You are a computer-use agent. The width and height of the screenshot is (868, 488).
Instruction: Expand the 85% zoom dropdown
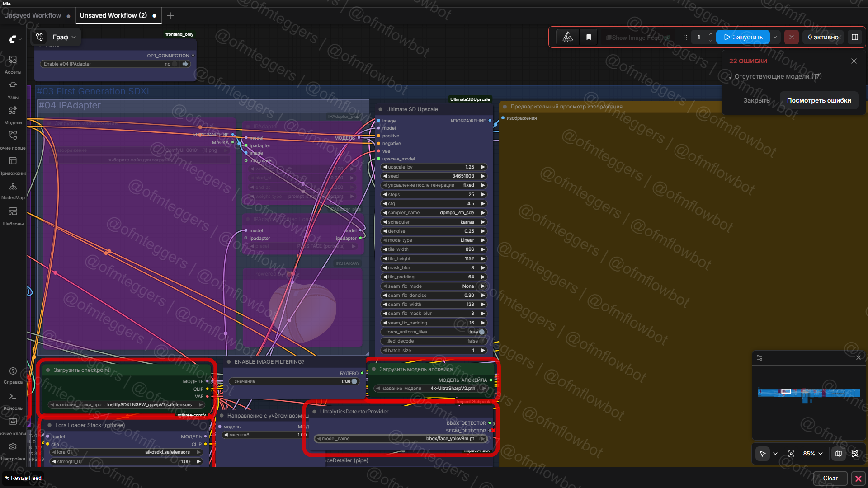point(813,454)
